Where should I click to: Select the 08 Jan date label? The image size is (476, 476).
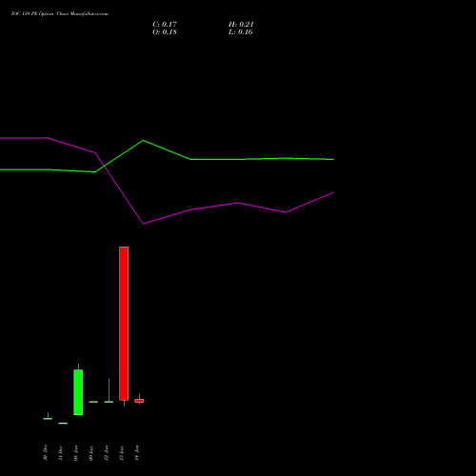click(x=75, y=453)
